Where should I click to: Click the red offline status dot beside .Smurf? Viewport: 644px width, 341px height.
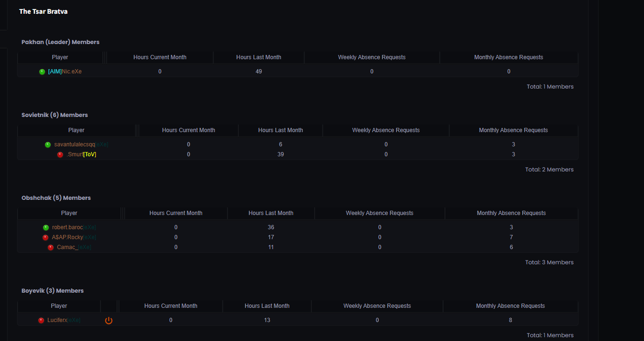[60, 155]
